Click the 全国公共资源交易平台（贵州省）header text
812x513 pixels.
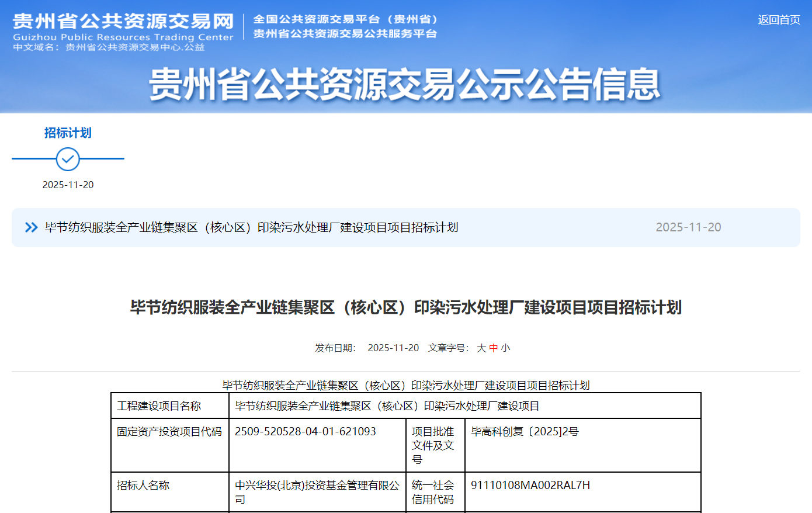pyautogui.click(x=345, y=19)
